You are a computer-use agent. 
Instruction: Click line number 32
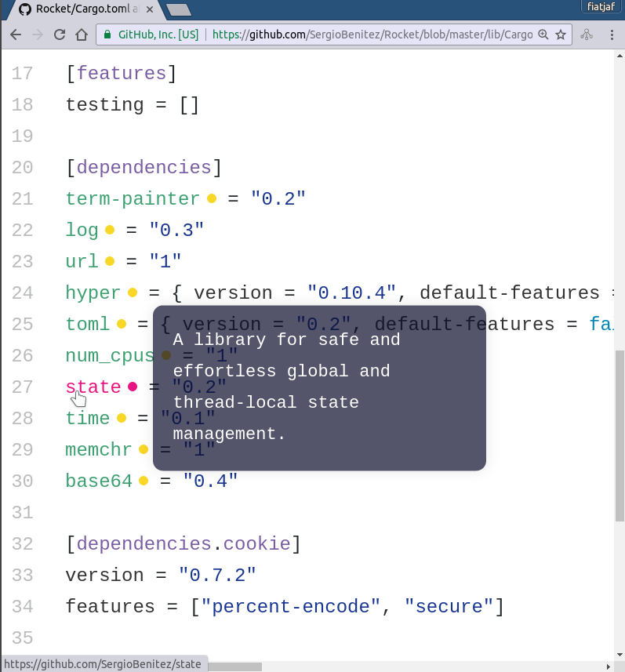22,543
